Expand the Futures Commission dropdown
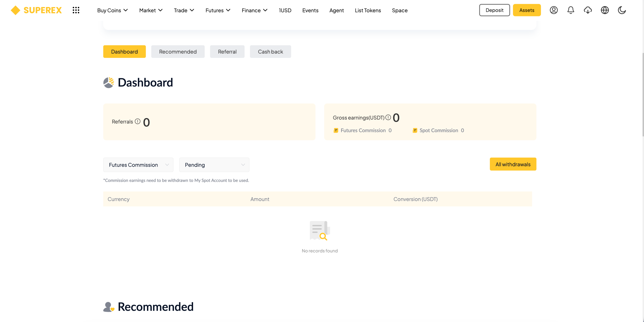Image resolution: width=644 pixels, height=322 pixels. [x=138, y=165]
